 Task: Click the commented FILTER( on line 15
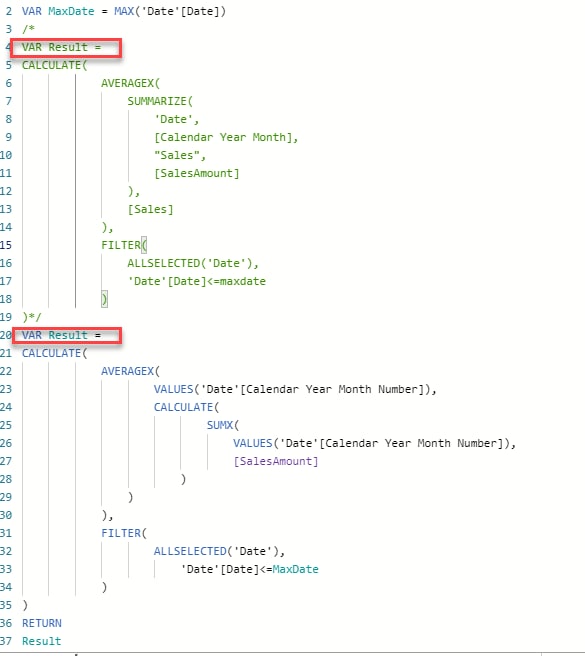coord(124,245)
